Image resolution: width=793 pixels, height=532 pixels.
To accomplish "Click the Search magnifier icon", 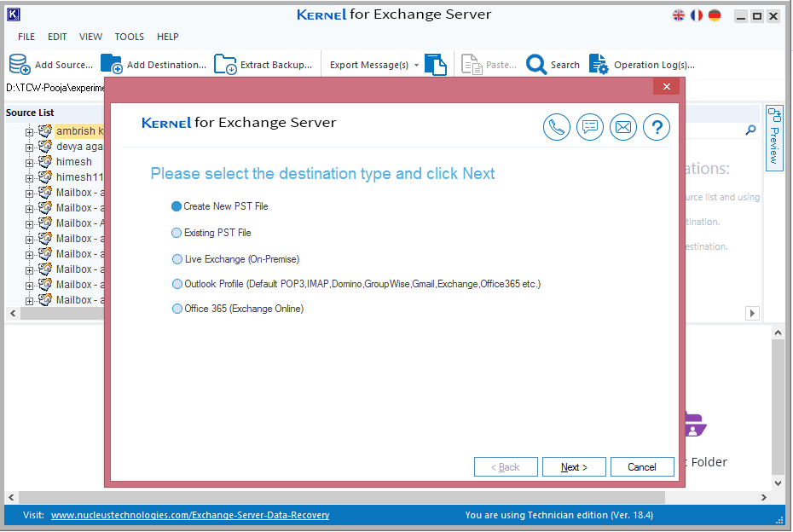I will [x=536, y=64].
